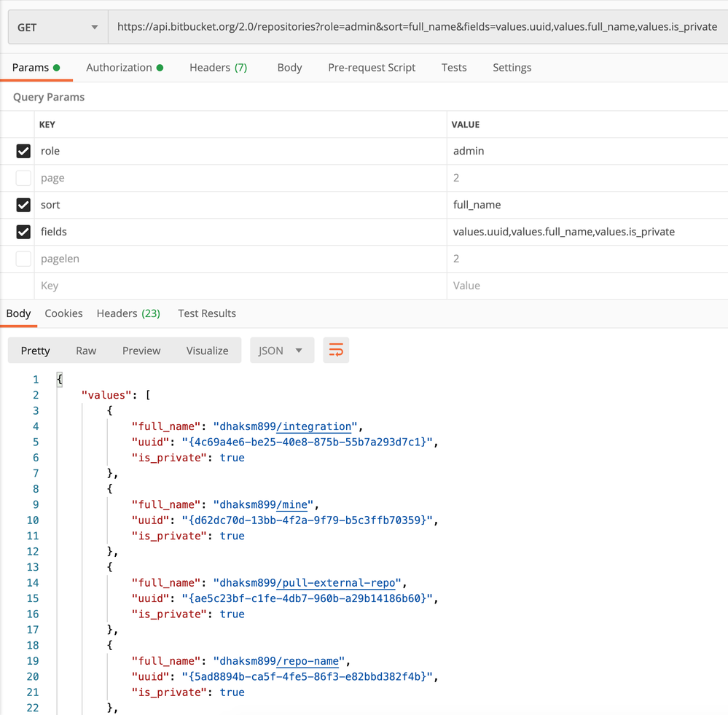
Task: Click the empty Key input field
Action: coord(240,286)
